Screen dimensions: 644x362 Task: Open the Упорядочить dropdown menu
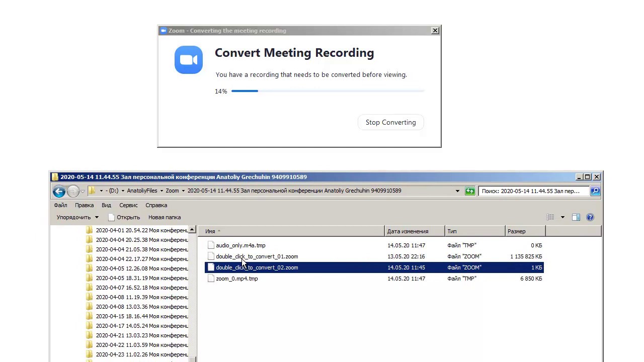pos(77,217)
